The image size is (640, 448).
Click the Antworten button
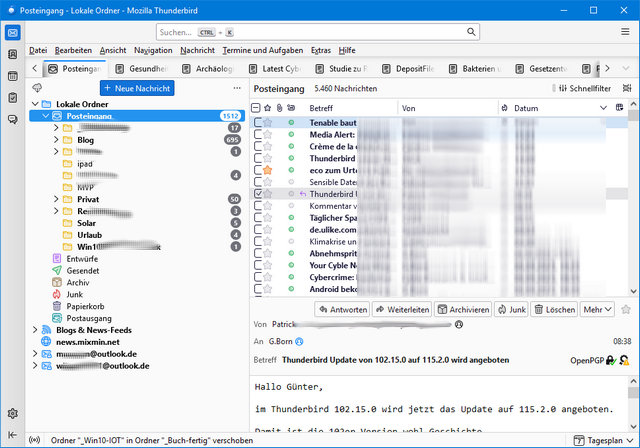(x=342, y=310)
